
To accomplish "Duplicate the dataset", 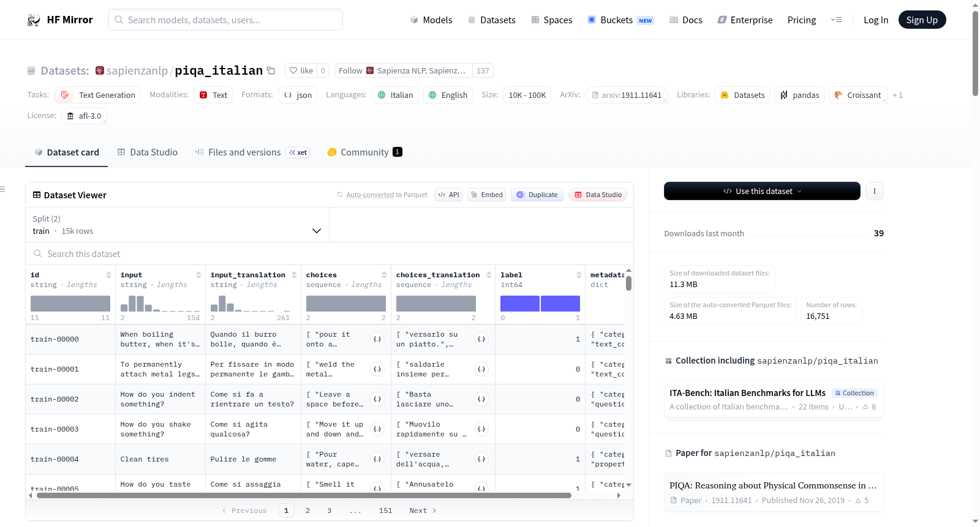I will click(537, 195).
